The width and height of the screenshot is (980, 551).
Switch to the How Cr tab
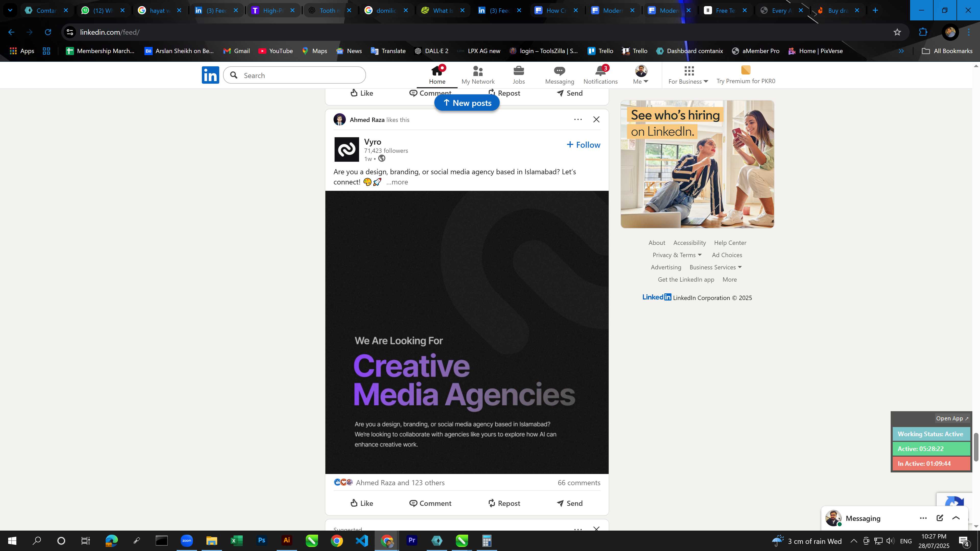point(556,10)
